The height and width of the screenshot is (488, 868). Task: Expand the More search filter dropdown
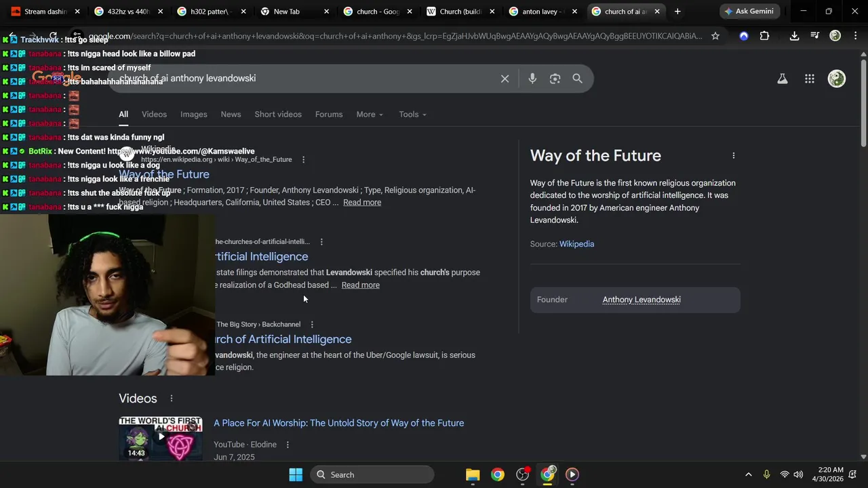[370, 115]
